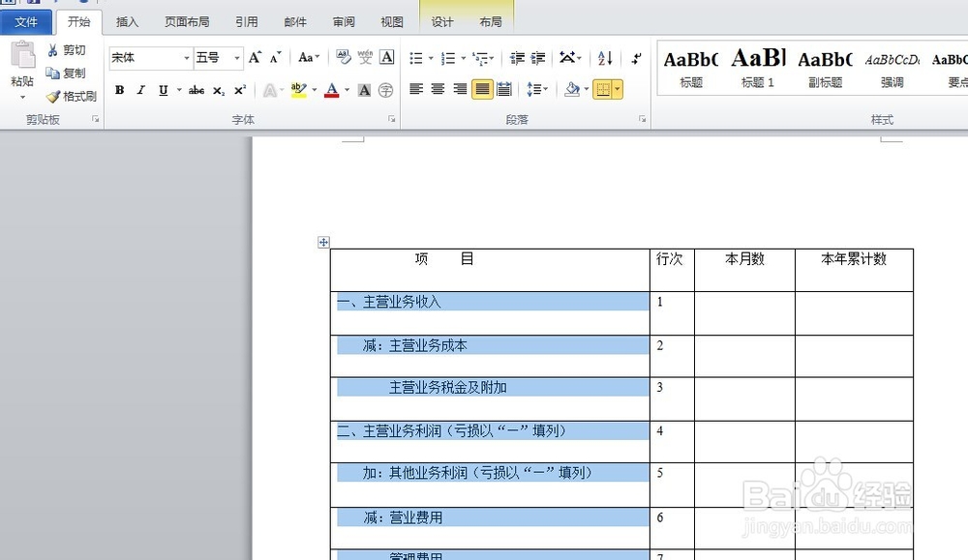Switch to 页面布局 tab
968x560 pixels.
[187, 22]
